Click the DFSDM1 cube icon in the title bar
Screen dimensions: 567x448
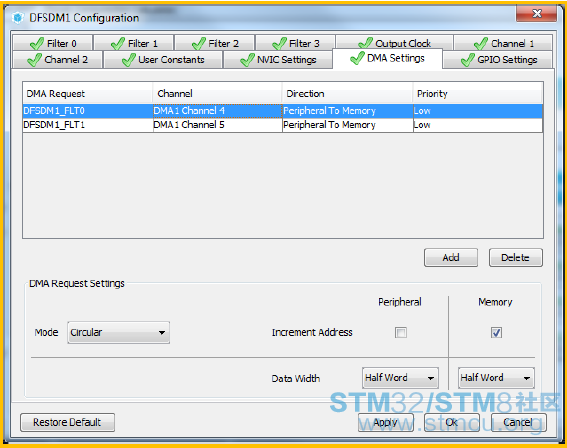pyautogui.click(x=17, y=18)
